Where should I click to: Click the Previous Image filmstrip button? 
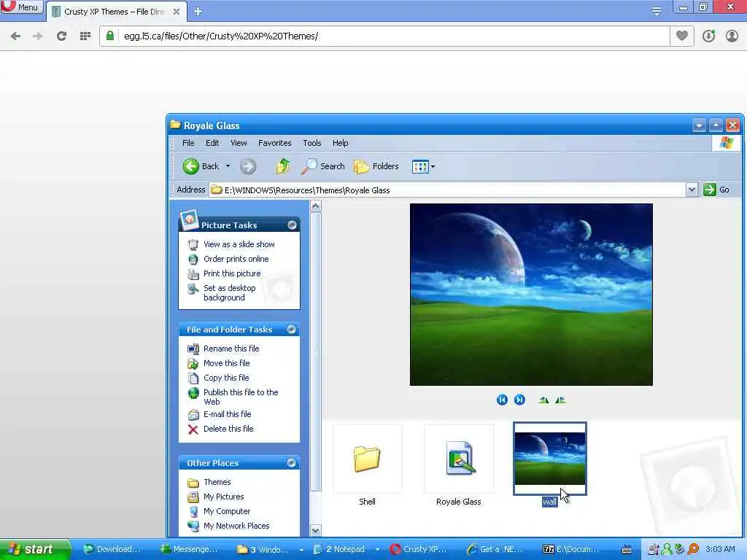pyautogui.click(x=502, y=400)
